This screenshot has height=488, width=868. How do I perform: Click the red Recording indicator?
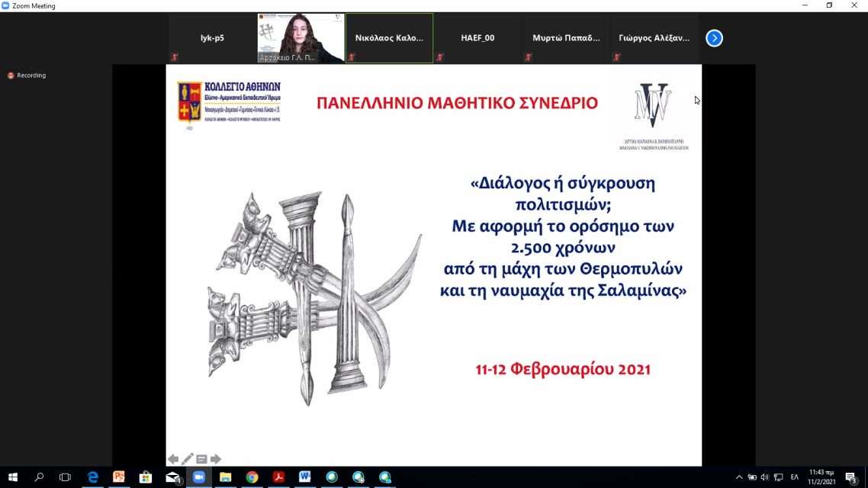27,75
